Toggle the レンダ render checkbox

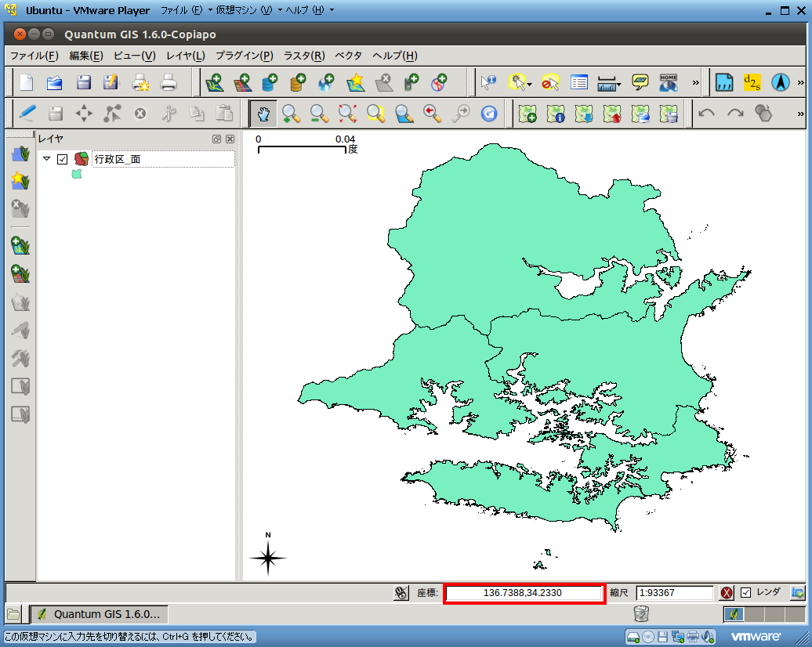click(745, 593)
